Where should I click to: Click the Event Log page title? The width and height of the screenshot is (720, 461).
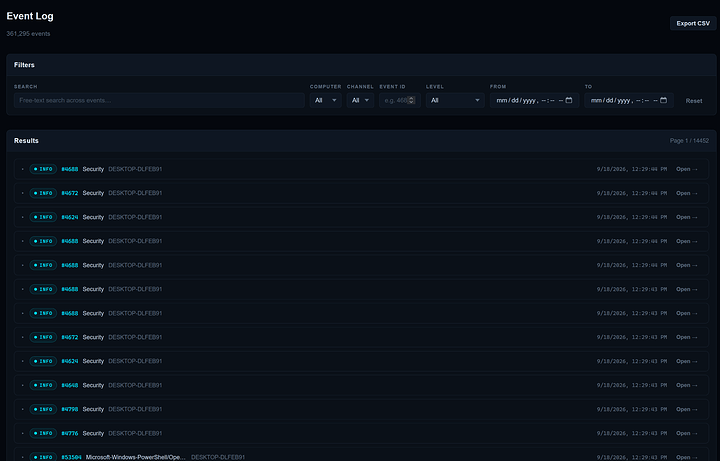click(30, 16)
